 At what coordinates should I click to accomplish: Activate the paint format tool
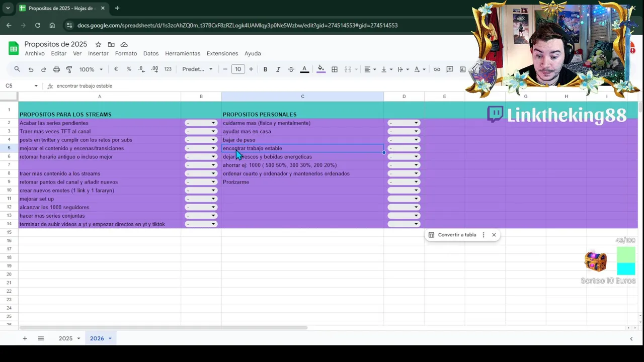69,69
